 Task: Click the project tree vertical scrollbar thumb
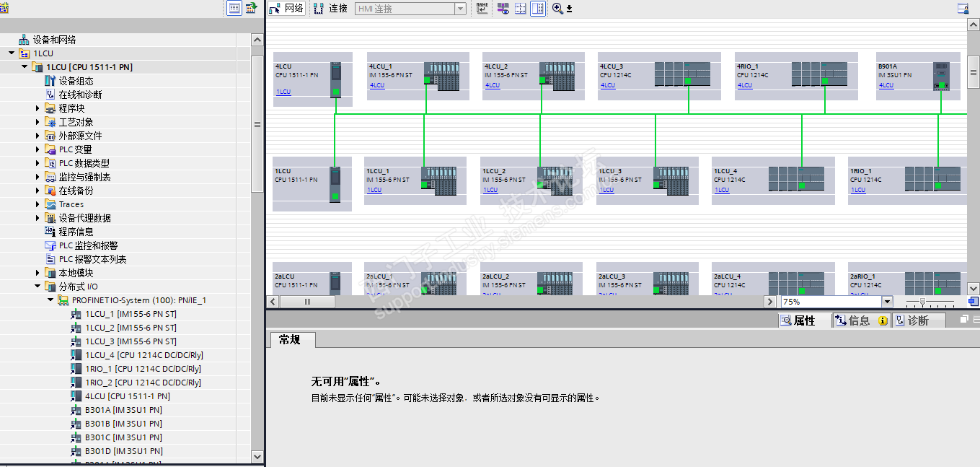click(x=257, y=123)
